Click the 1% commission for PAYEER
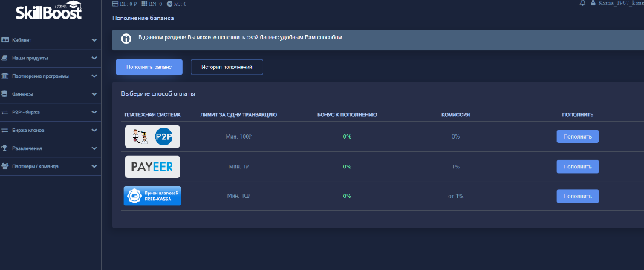This screenshot has height=270, width=644. click(x=455, y=167)
